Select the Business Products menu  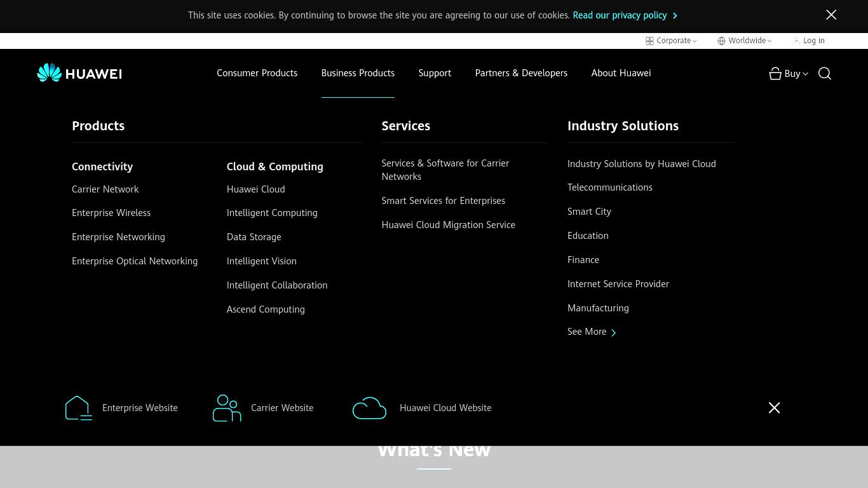coord(358,73)
